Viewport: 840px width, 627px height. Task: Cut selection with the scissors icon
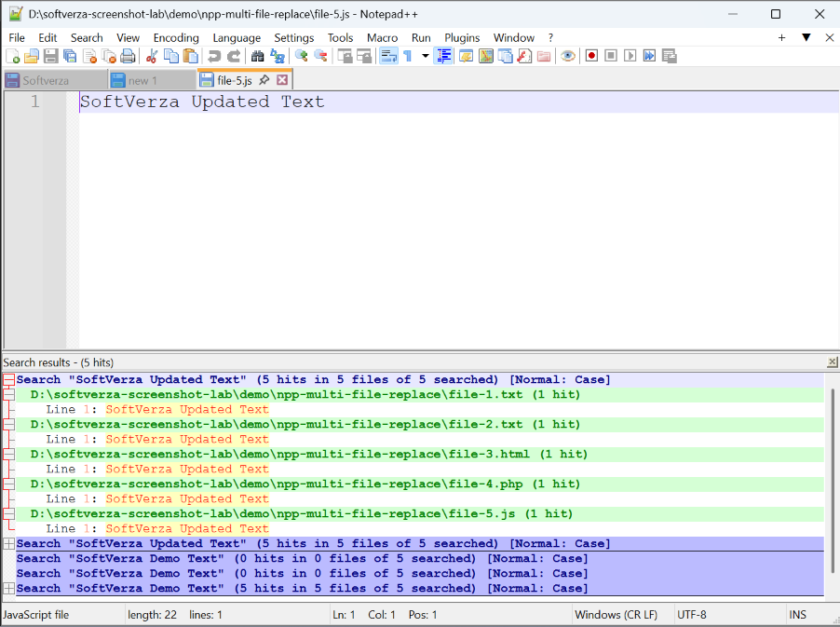point(152,56)
